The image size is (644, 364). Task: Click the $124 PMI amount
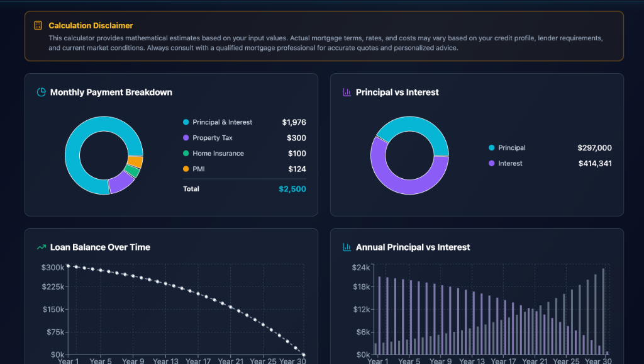pos(297,169)
